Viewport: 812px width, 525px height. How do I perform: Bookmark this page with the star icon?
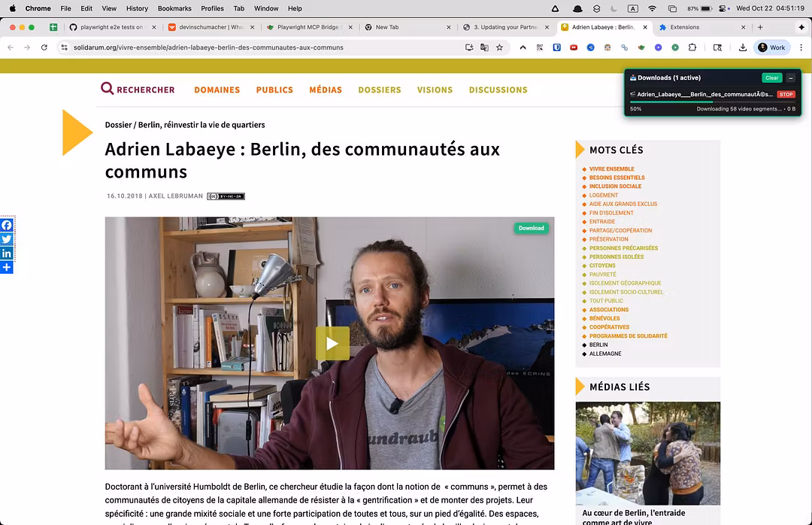[499, 47]
